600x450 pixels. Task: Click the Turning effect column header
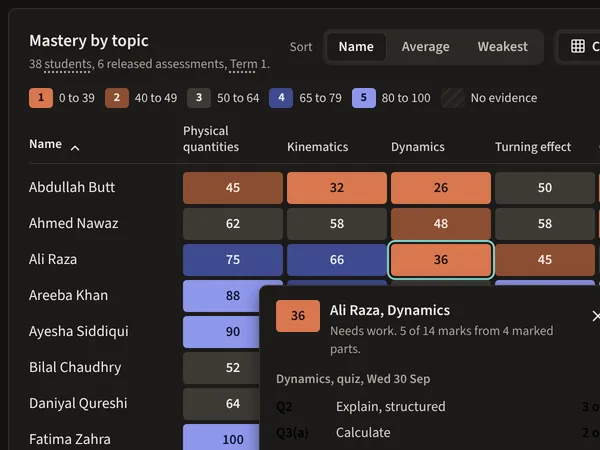[533, 147]
